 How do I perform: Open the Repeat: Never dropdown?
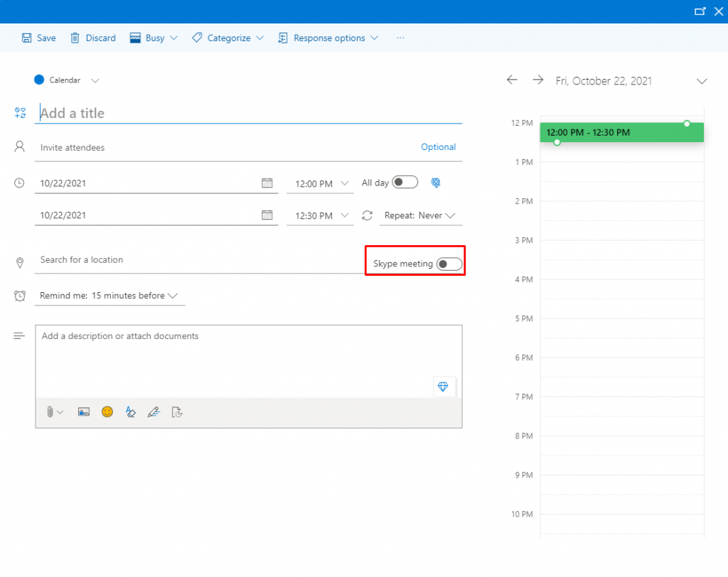point(421,216)
